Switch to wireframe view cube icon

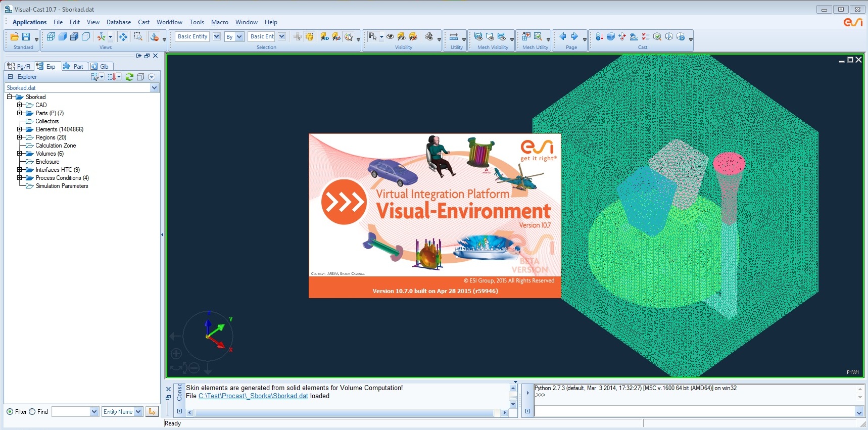click(x=51, y=36)
